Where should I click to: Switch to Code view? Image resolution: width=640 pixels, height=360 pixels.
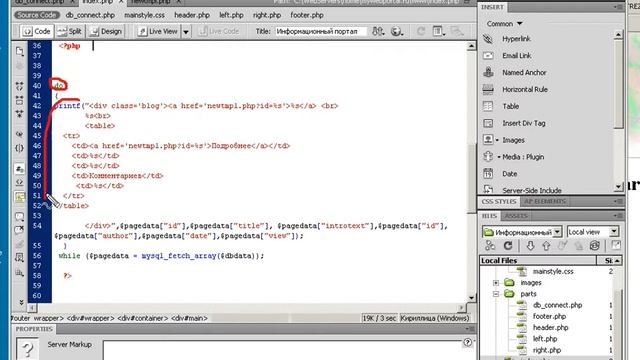[x=36, y=31]
